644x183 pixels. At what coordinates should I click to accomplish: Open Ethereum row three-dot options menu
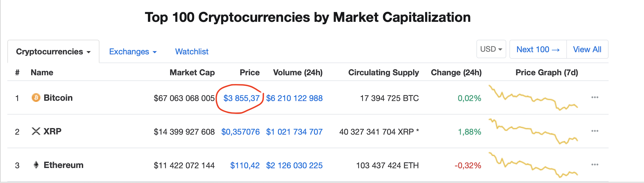click(595, 165)
